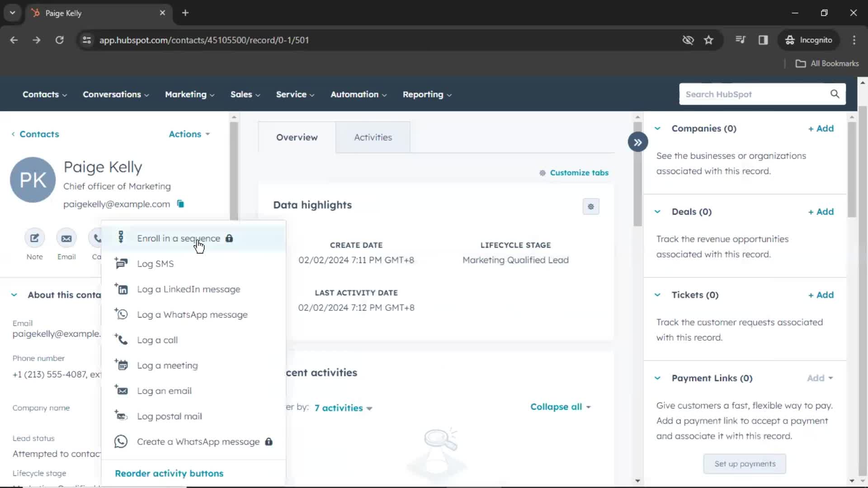Click the Log a LinkedIn message icon

(x=121, y=289)
